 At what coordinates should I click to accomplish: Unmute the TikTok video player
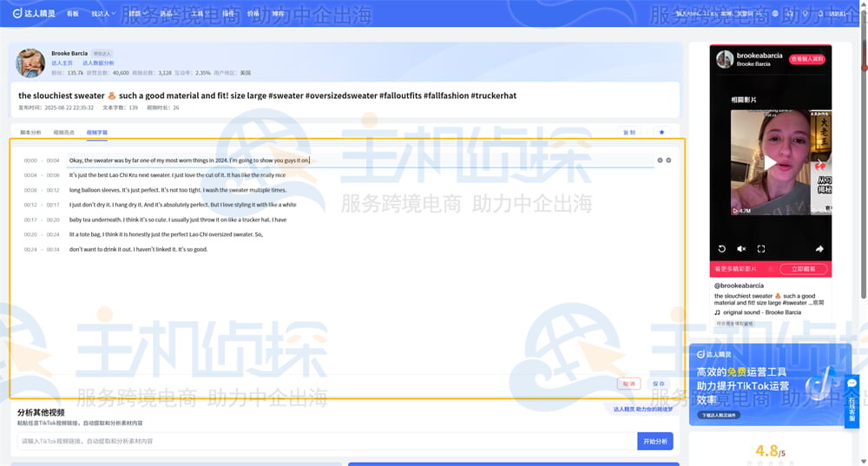(x=741, y=249)
